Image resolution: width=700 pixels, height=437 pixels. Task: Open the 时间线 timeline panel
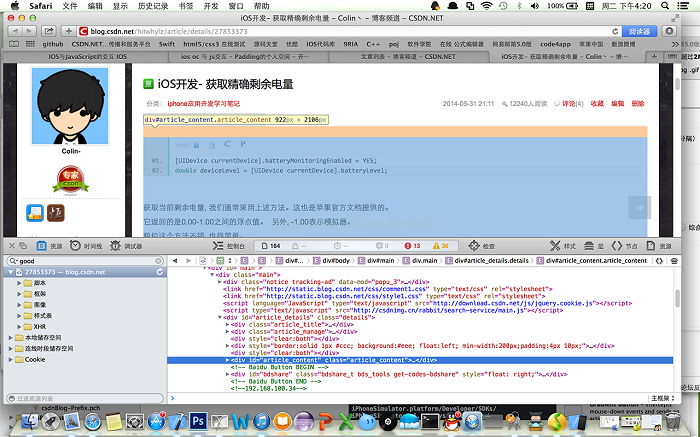click(x=86, y=246)
